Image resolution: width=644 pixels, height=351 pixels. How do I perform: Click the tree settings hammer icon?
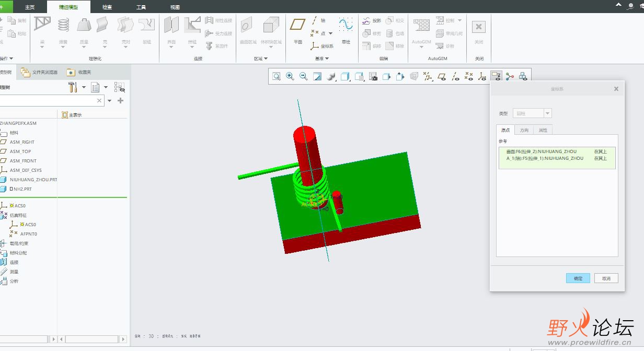(x=73, y=87)
